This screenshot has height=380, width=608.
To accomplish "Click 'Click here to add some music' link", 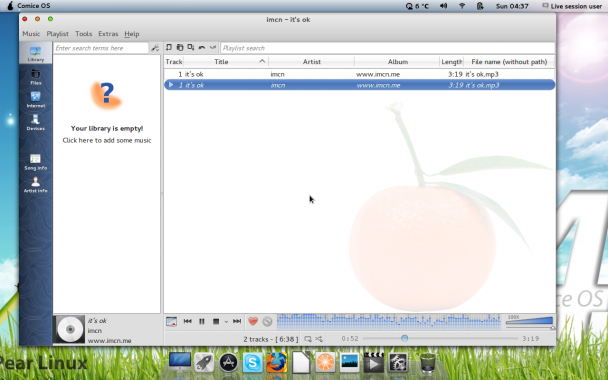I will click(x=107, y=140).
